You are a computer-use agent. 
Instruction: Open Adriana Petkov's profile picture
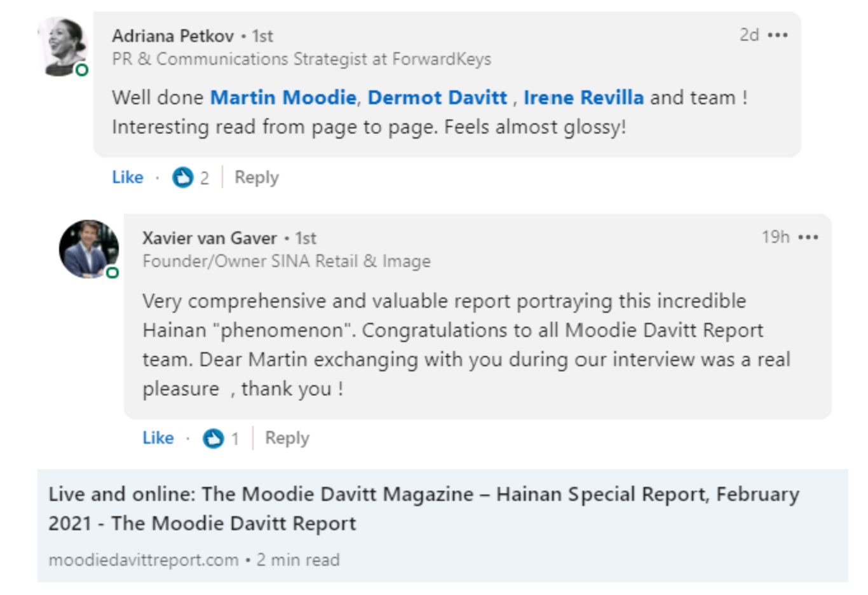tap(64, 46)
